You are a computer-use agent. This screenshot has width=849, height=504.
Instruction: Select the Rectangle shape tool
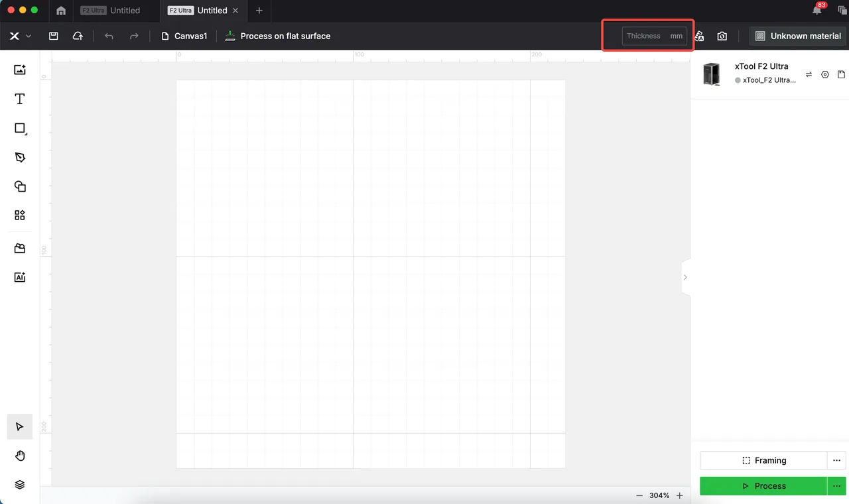[x=20, y=128]
